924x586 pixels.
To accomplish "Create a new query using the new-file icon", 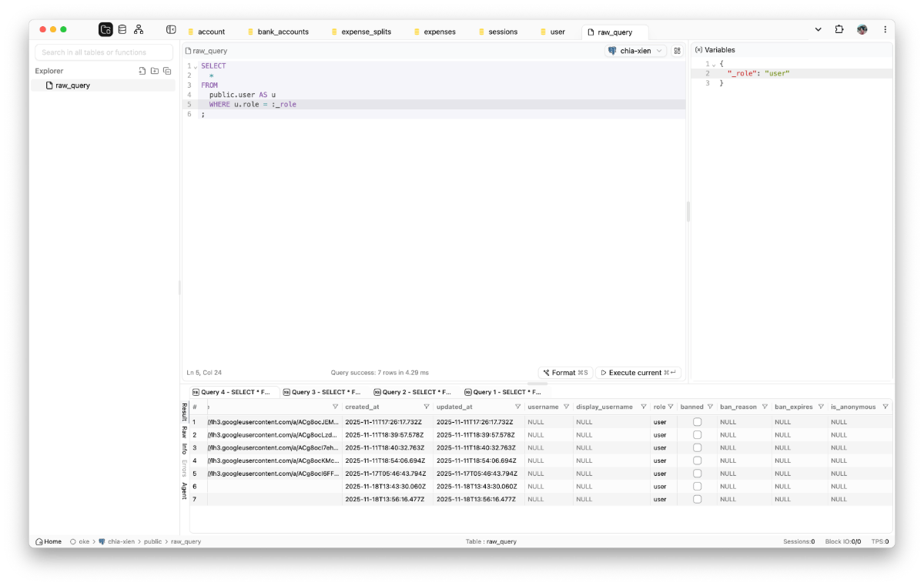I will [142, 70].
